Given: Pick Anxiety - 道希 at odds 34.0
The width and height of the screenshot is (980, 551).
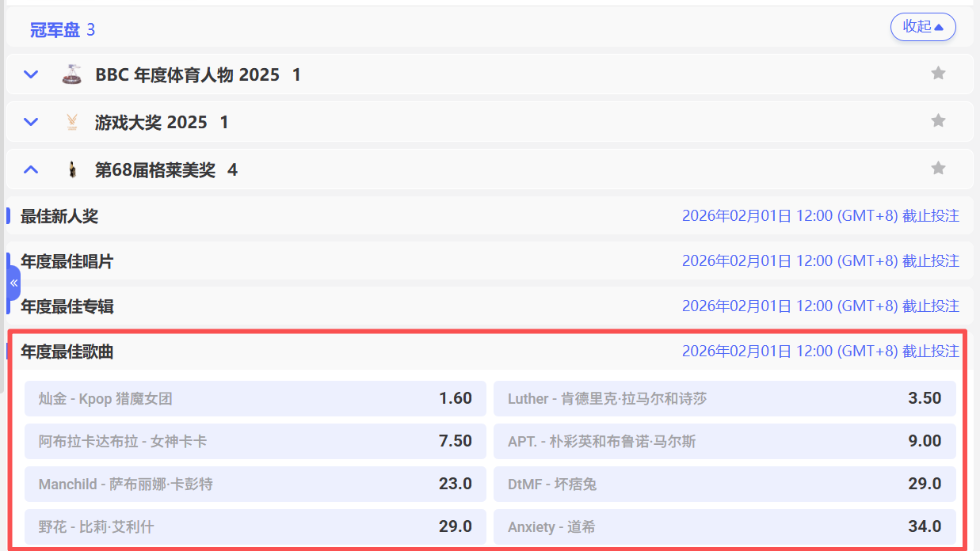Looking at the screenshot, I should 724,526.
